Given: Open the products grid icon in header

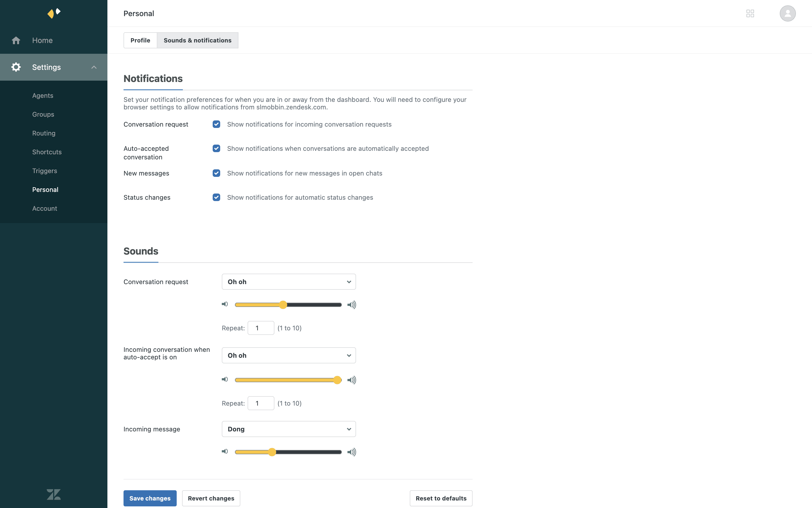Looking at the screenshot, I should pyautogui.click(x=750, y=13).
